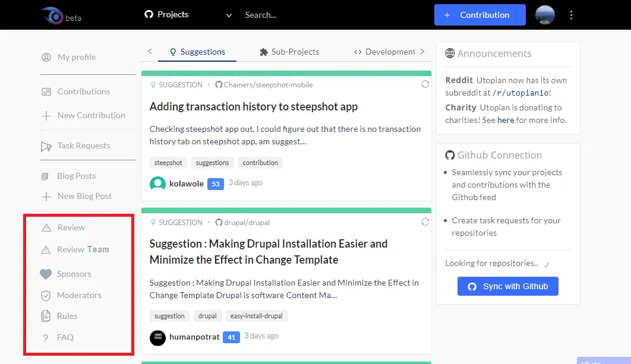Click the Rules document icon

(46, 316)
